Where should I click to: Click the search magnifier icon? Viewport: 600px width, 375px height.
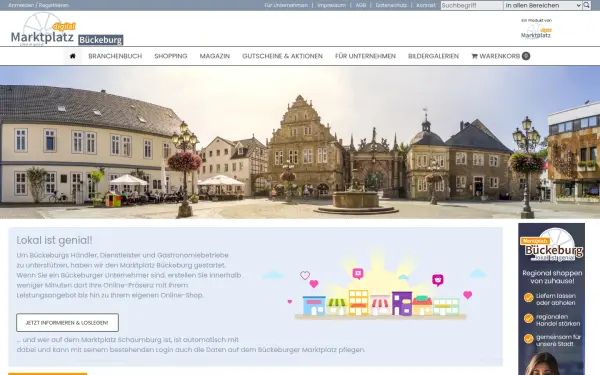tap(587, 5)
